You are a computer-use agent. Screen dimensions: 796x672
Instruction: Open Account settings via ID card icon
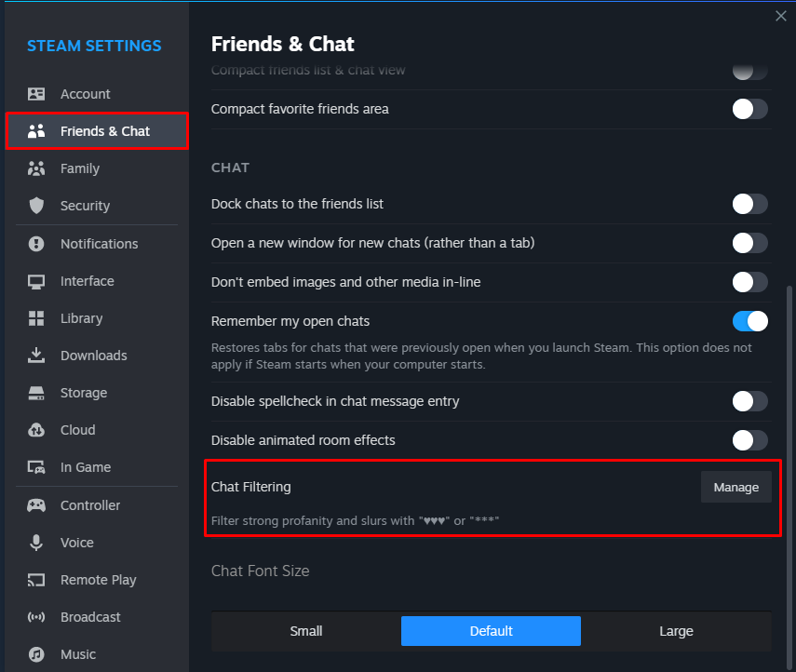coord(36,94)
